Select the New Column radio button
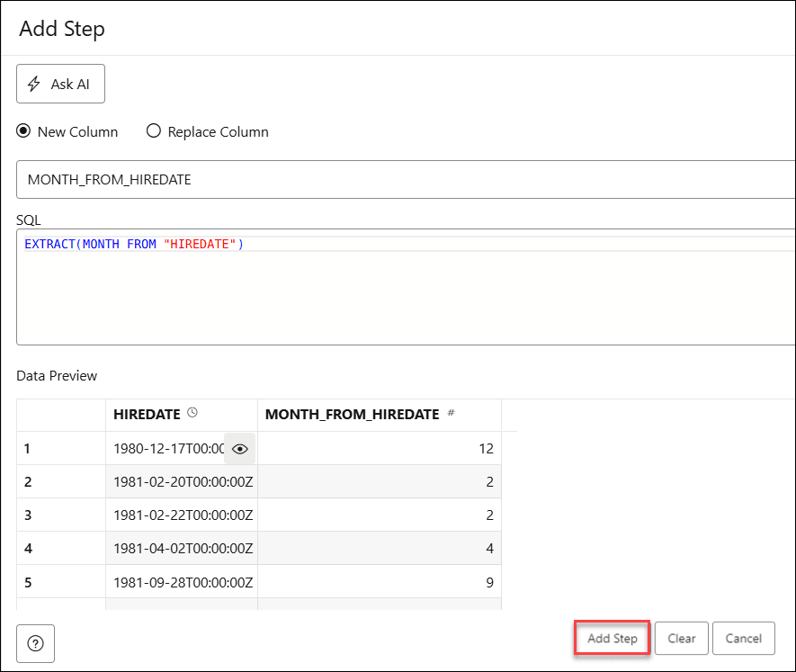Image resolution: width=796 pixels, height=672 pixels. point(23,131)
